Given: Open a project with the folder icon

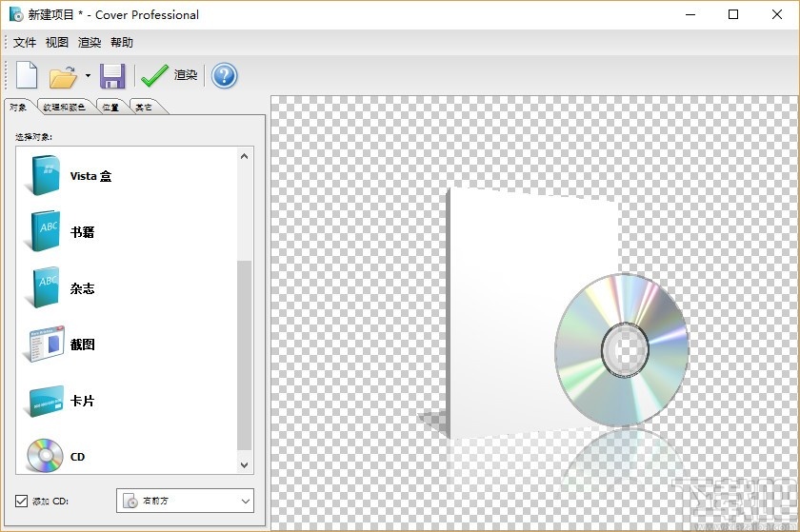Looking at the screenshot, I should (63, 76).
